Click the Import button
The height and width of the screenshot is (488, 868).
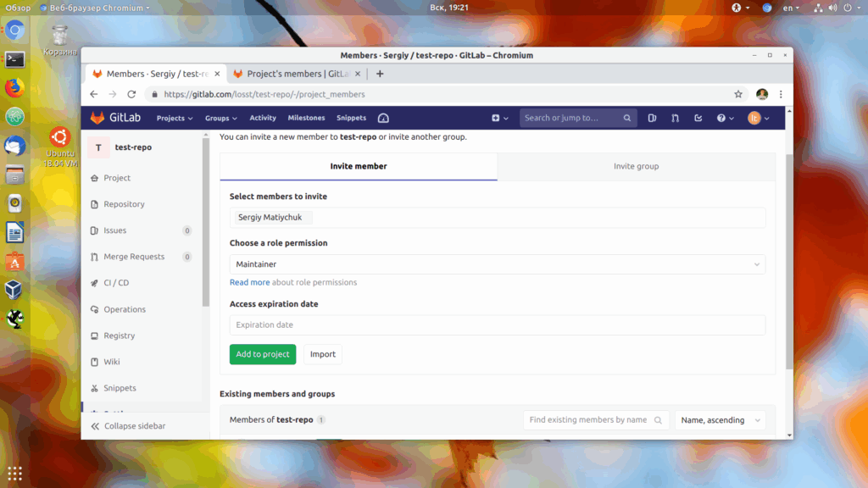point(323,354)
